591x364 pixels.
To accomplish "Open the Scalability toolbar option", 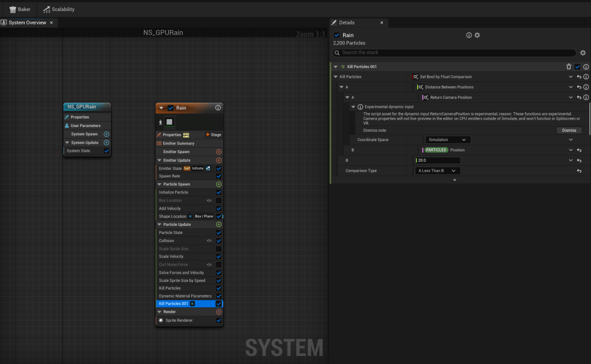I will 59,9.
